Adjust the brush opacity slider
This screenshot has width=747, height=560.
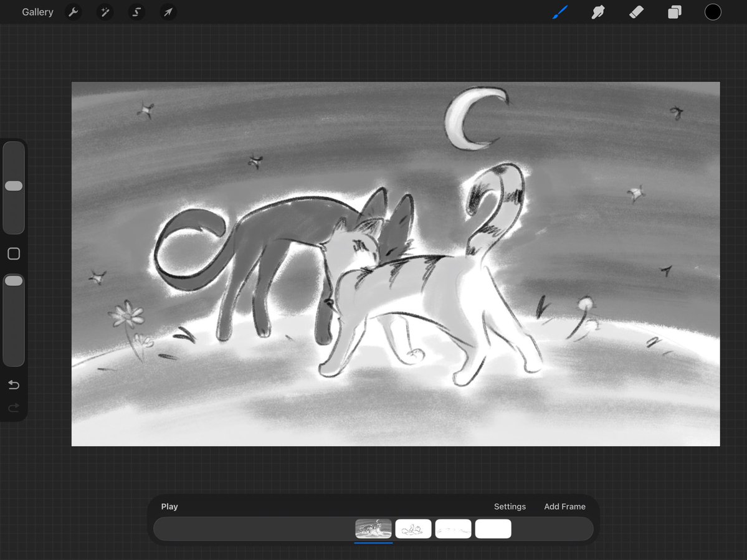(x=14, y=280)
